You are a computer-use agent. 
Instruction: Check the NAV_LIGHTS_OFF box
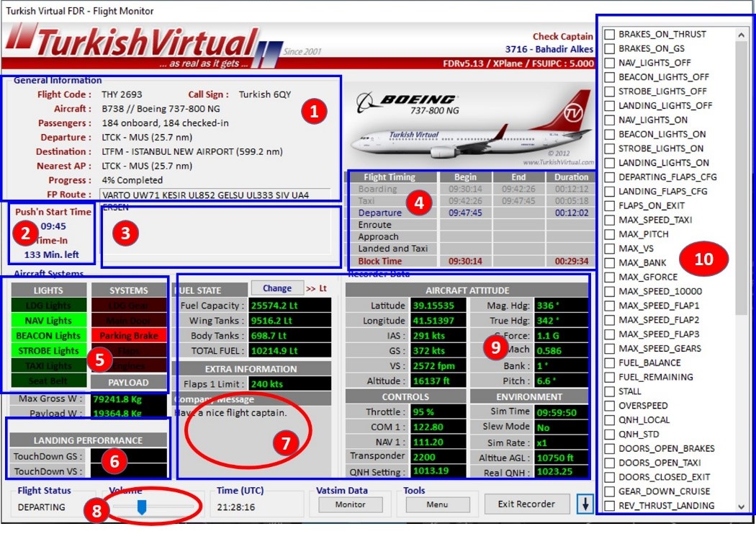point(610,63)
